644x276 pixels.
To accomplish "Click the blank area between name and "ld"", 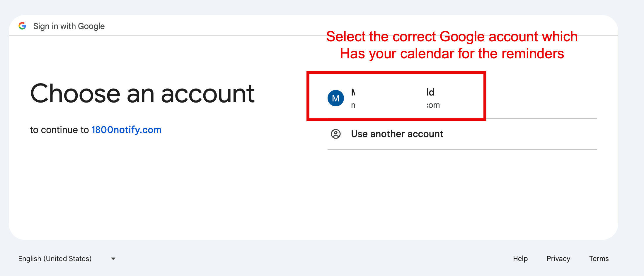I will coord(391,93).
